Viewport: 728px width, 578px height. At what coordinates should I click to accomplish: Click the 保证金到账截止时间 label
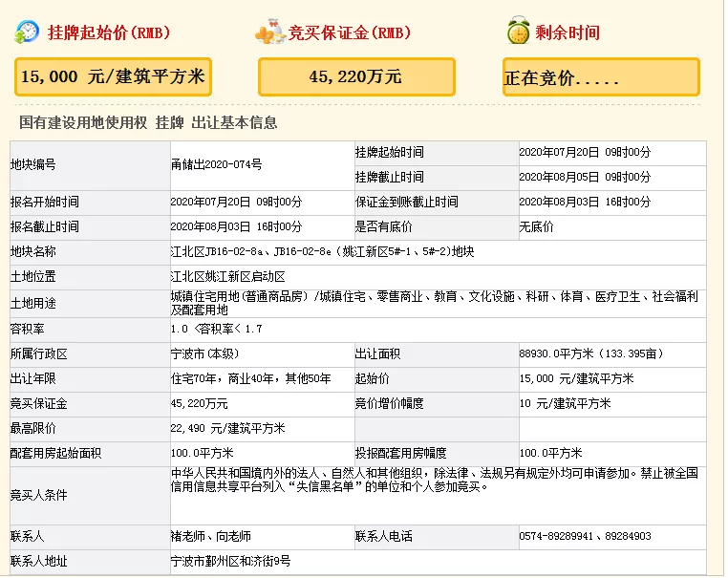pos(407,203)
